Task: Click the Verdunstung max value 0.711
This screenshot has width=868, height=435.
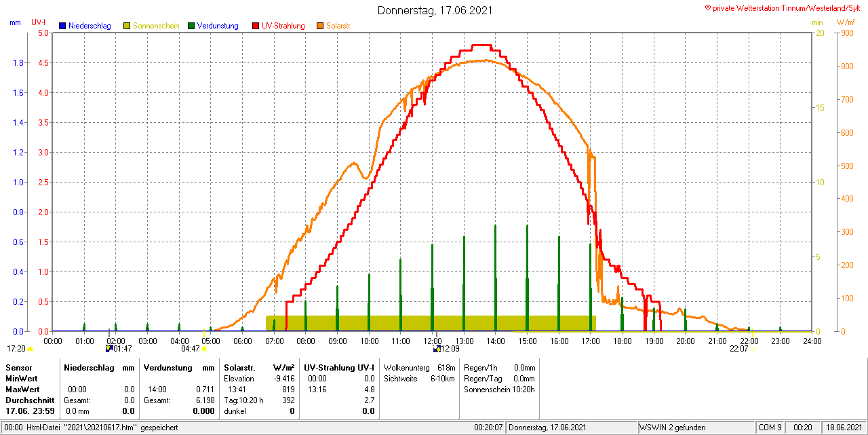Action: (x=204, y=390)
